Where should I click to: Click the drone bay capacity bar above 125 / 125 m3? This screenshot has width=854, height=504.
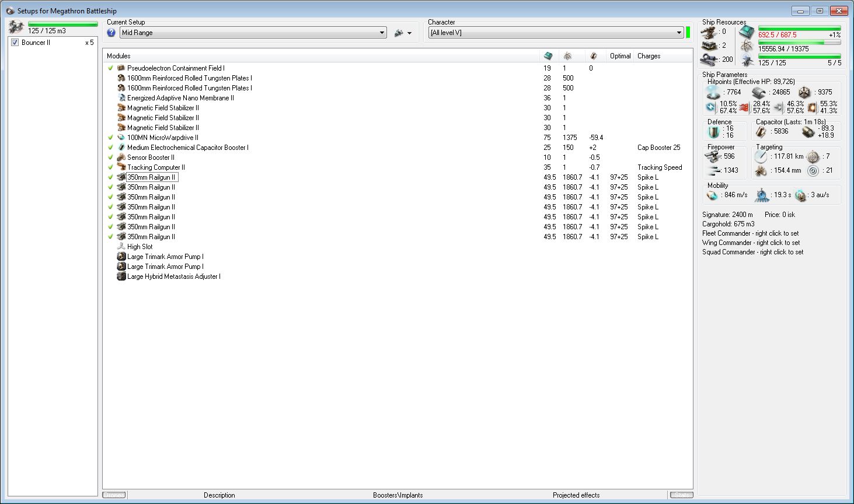point(62,24)
